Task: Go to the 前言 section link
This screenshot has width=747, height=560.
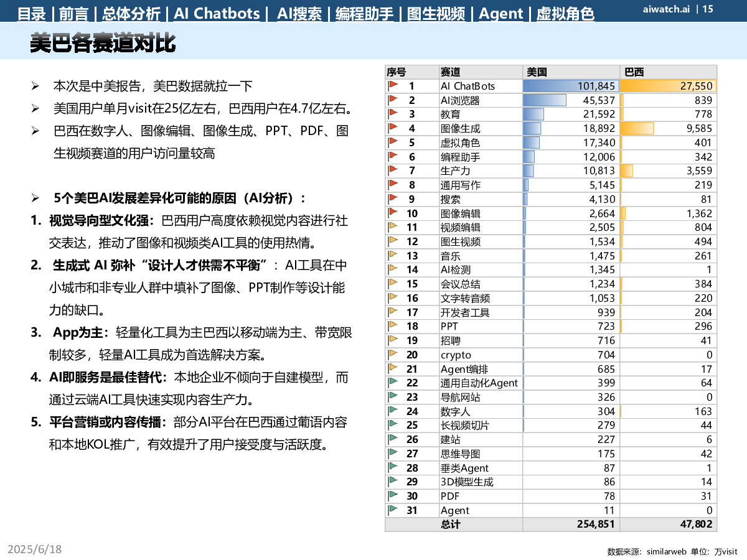Action: 73,13
